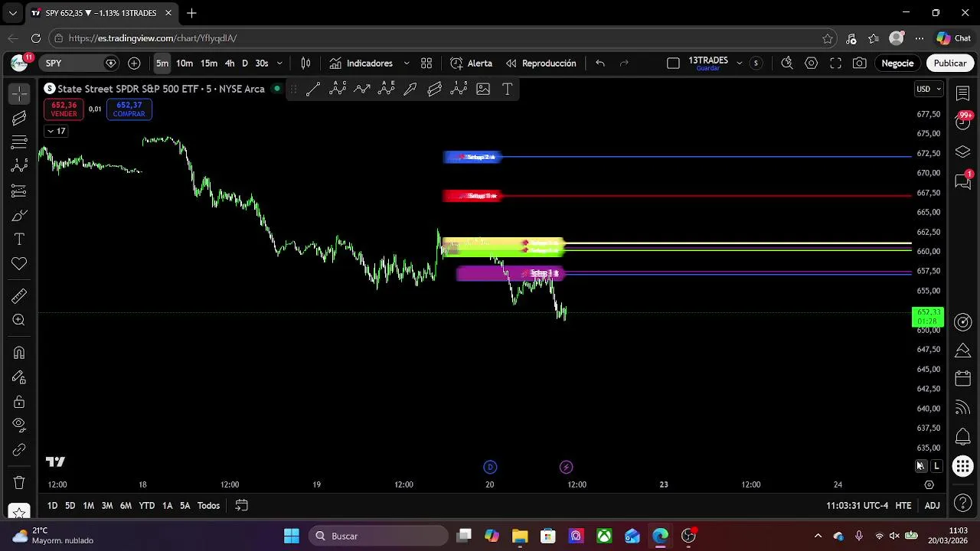Expand the collapsed indicators legend showing 17

click(56, 132)
